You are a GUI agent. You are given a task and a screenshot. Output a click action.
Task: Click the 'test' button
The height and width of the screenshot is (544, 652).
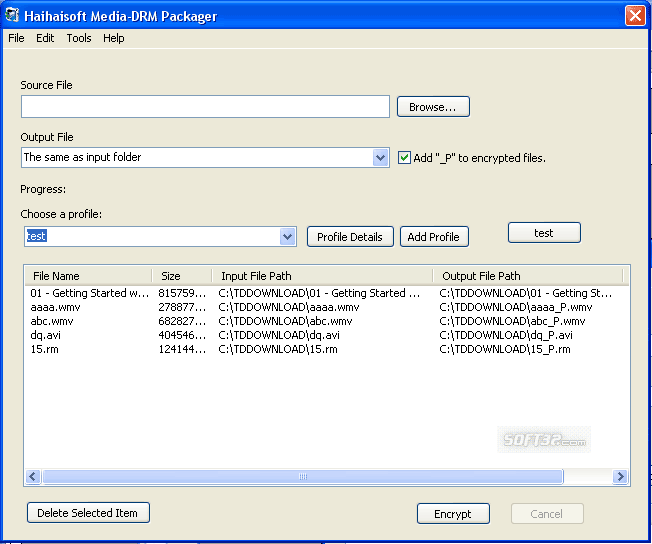pyautogui.click(x=544, y=232)
